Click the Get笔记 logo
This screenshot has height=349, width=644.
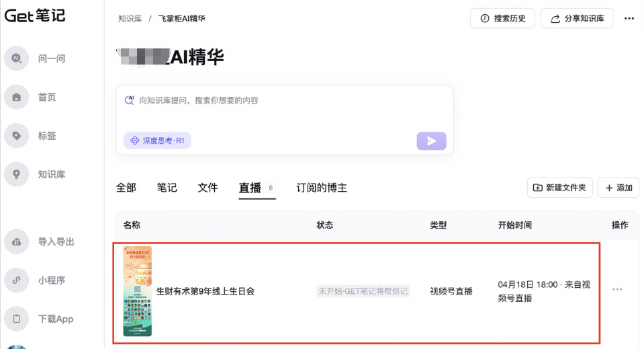pos(35,15)
